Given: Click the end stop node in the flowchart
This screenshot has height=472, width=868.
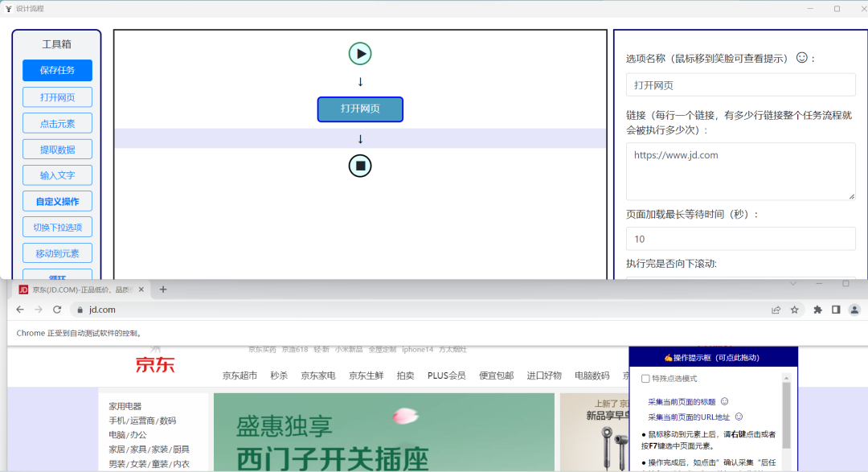Looking at the screenshot, I should point(360,166).
